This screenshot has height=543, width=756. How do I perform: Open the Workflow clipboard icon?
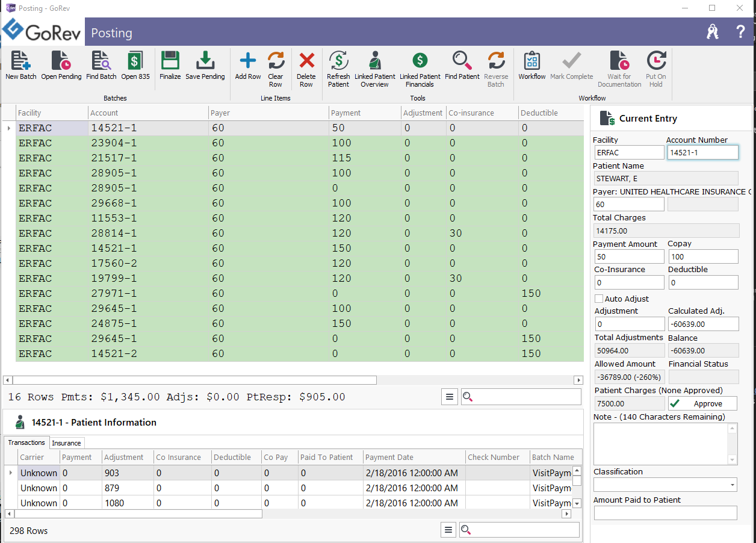tap(532, 61)
